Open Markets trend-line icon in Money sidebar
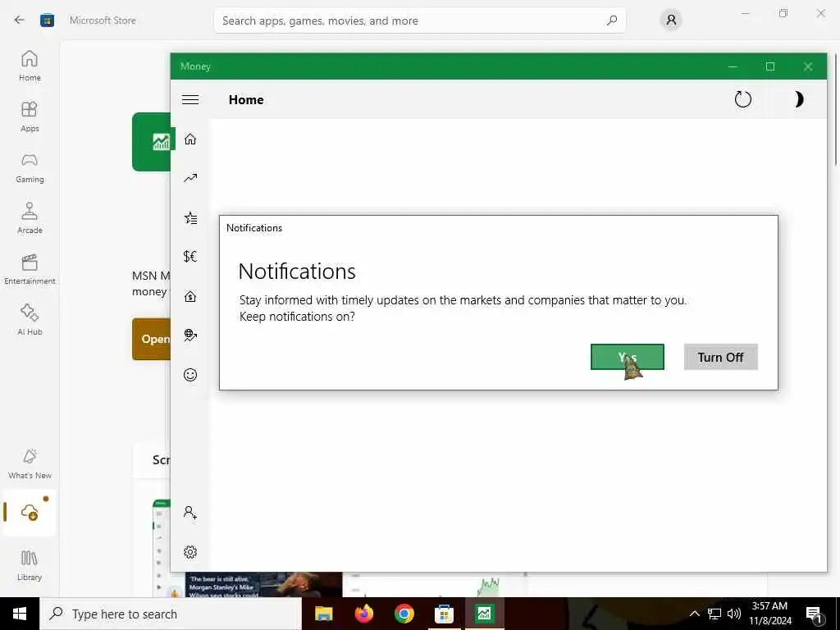This screenshot has height=630, width=840. pyautogui.click(x=190, y=178)
